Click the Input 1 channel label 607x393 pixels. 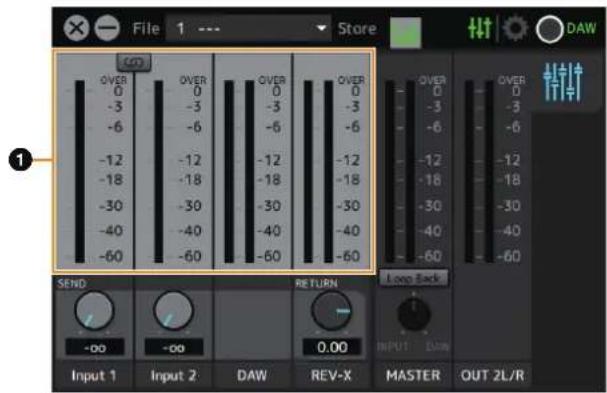point(94,375)
